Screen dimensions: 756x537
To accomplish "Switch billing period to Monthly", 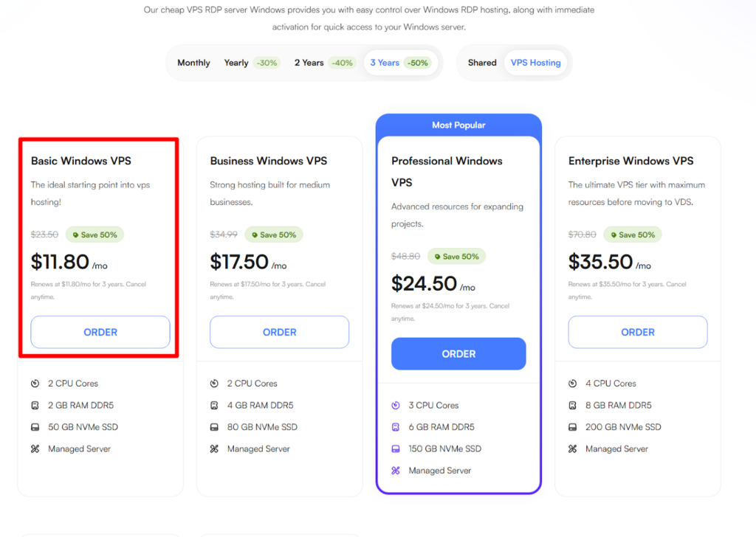I will point(193,63).
